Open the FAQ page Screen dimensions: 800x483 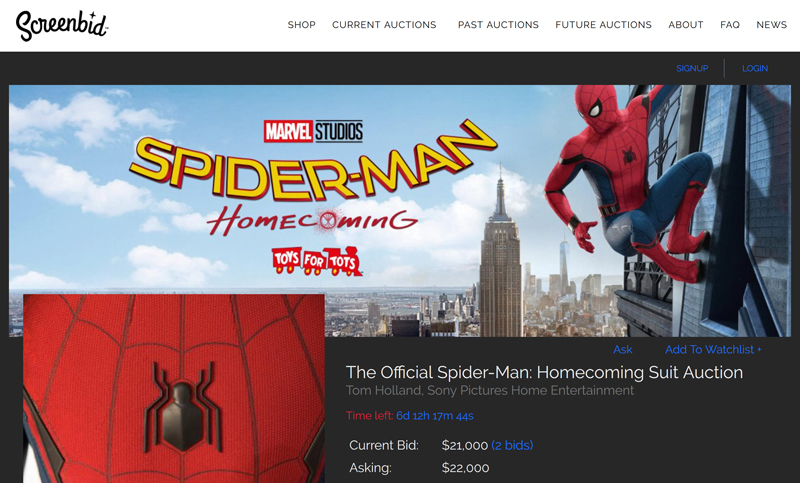730,24
